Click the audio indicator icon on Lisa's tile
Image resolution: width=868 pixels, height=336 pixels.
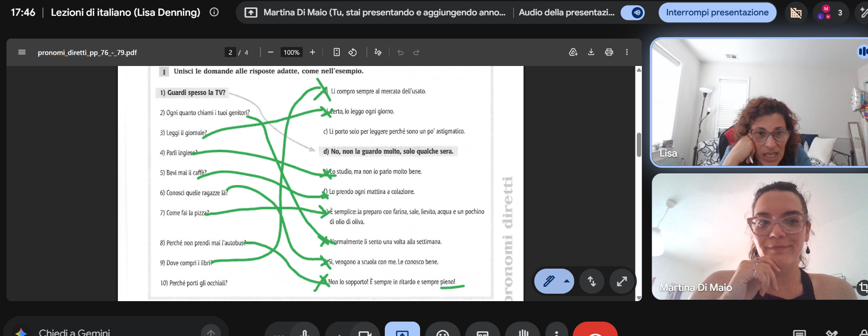(862, 51)
